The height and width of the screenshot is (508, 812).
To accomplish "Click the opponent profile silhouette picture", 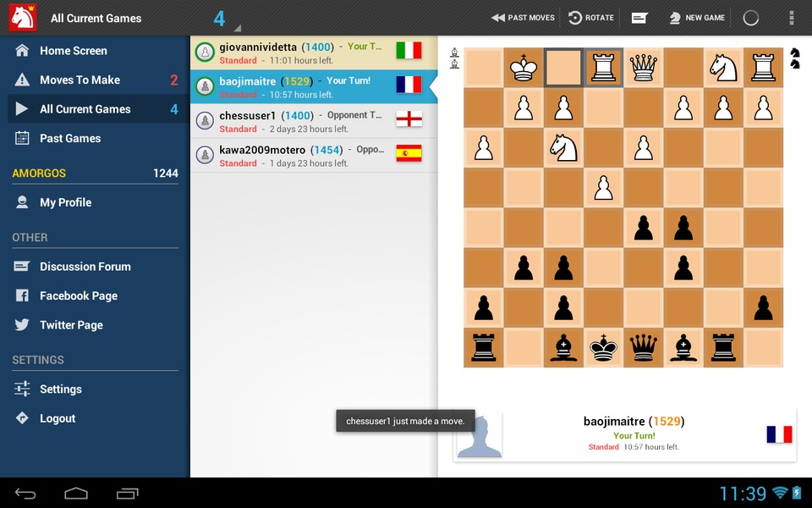I will pyautogui.click(x=480, y=436).
